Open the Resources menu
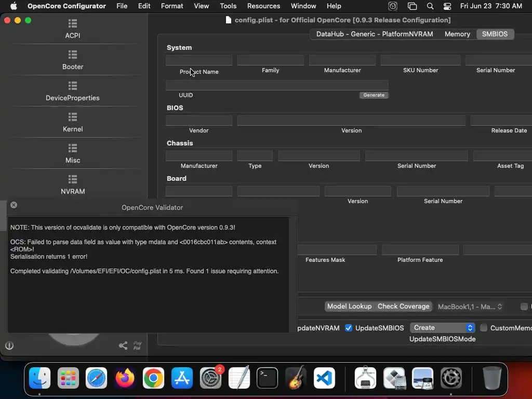The image size is (532, 399). [x=263, y=6]
